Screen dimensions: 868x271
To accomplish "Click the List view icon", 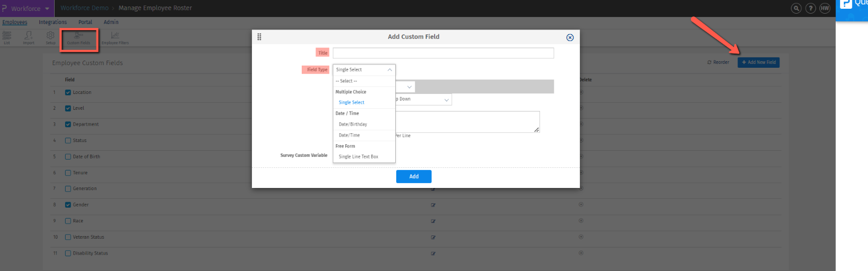I will coord(7,37).
